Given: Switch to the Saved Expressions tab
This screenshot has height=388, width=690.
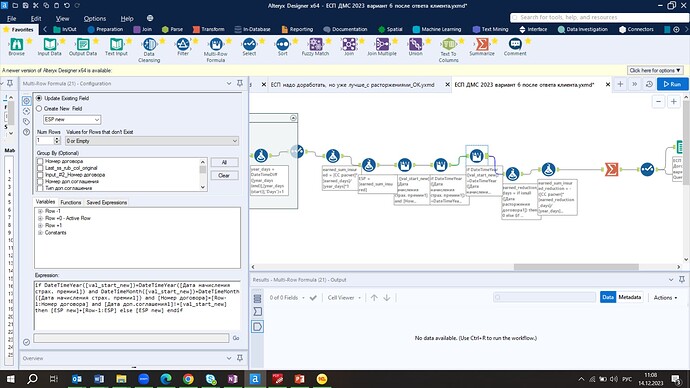Looking at the screenshot, I should 106,202.
